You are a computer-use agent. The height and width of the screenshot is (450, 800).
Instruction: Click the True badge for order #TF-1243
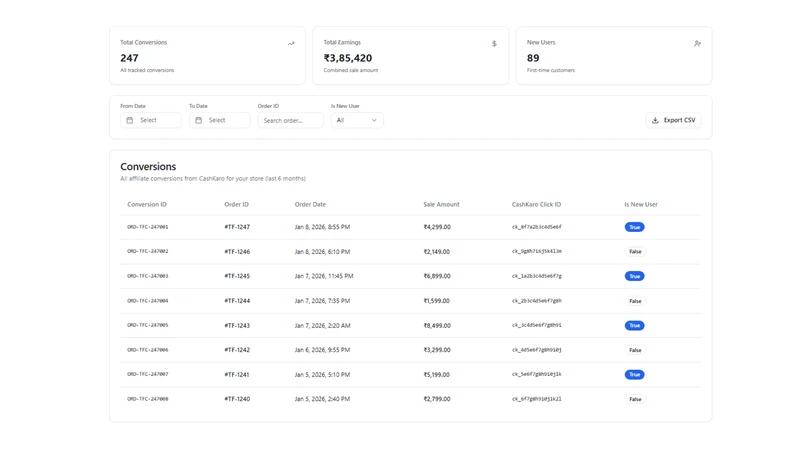pyautogui.click(x=634, y=326)
